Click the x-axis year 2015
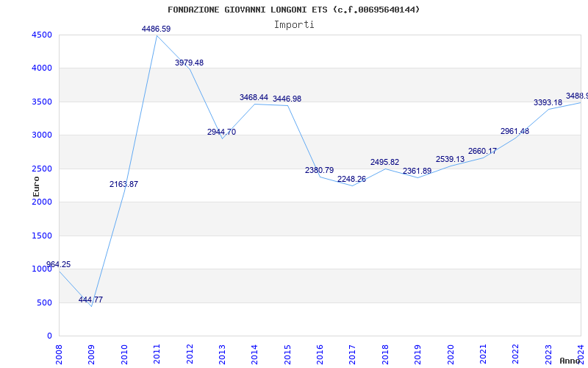This screenshot has width=588, height=368. click(287, 354)
